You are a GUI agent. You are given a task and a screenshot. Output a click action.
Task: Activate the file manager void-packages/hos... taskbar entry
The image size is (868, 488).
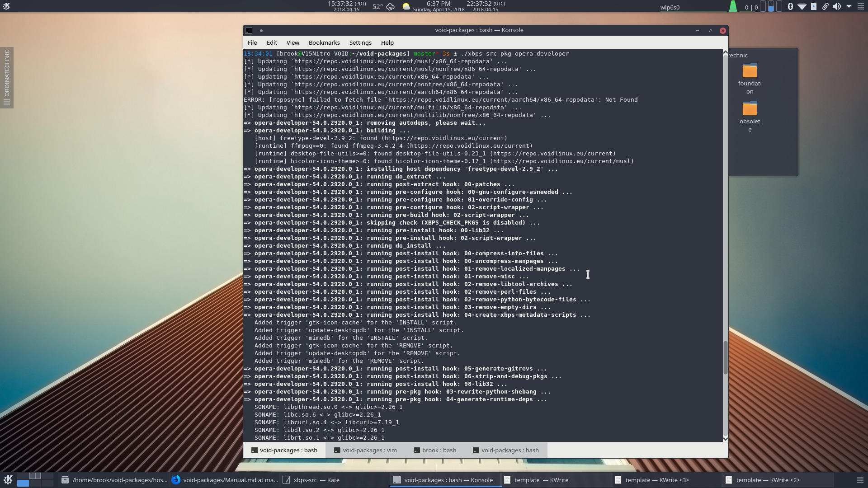(113, 480)
